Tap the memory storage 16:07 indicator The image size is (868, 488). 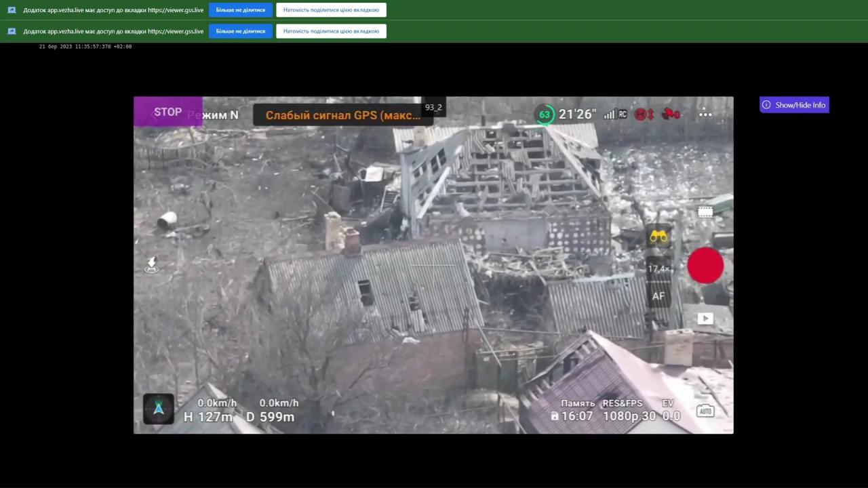coord(573,410)
